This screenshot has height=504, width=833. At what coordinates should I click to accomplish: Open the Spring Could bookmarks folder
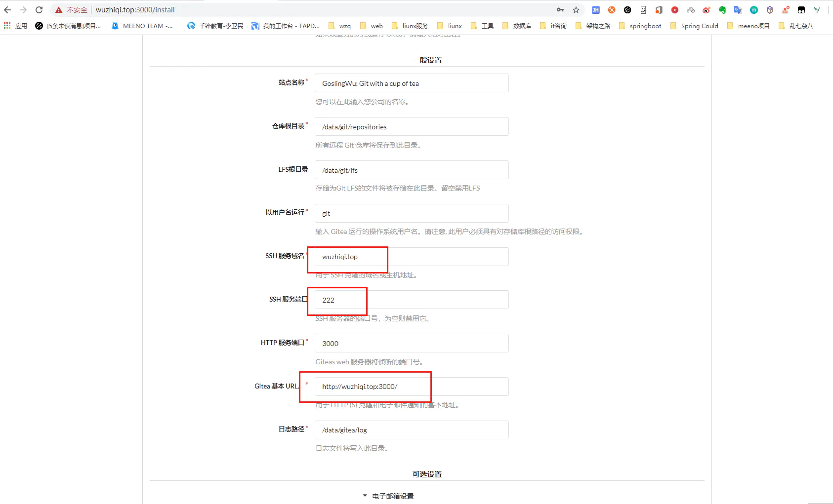coord(694,26)
